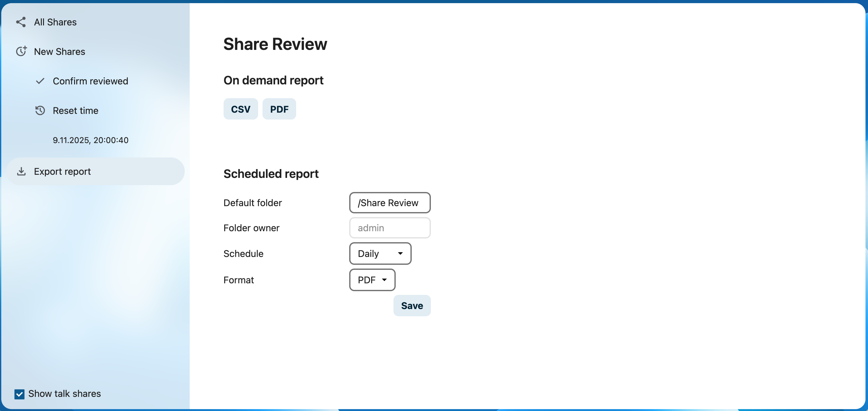Click the Folder owner admin field
Viewport: 868px width, 411px height.
[x=389, y=228]
